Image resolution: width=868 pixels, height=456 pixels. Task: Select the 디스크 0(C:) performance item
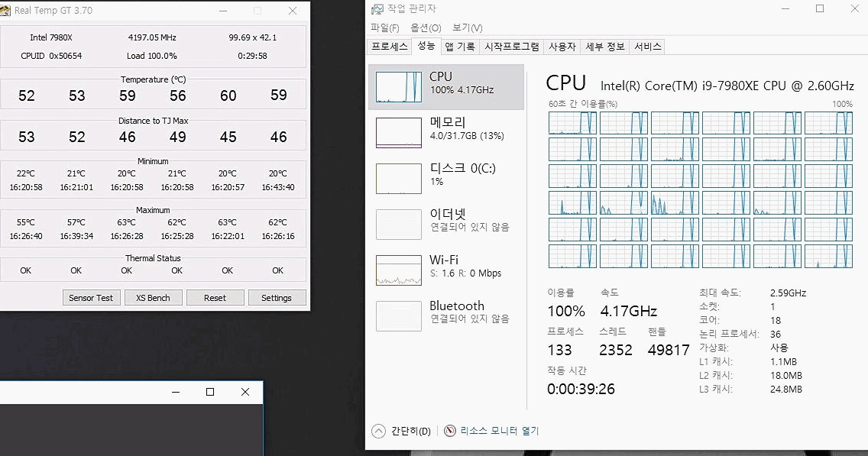(x=446, y=178)
